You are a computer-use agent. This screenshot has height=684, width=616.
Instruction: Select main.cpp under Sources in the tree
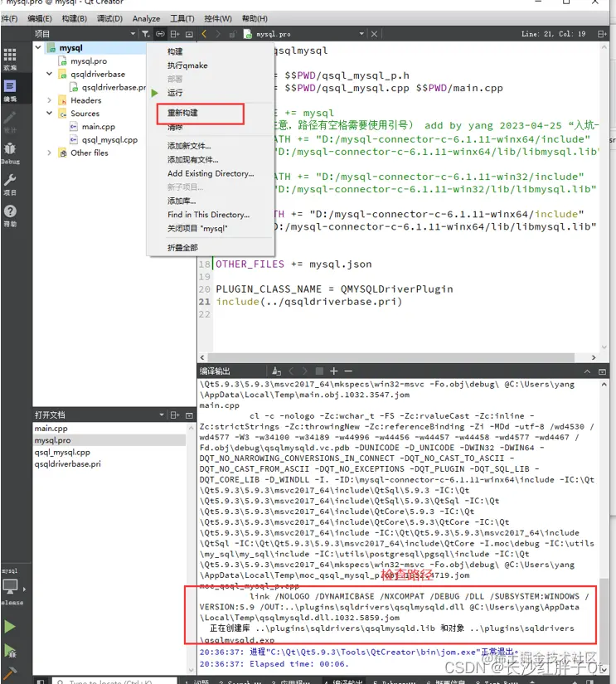coord(99,127)
